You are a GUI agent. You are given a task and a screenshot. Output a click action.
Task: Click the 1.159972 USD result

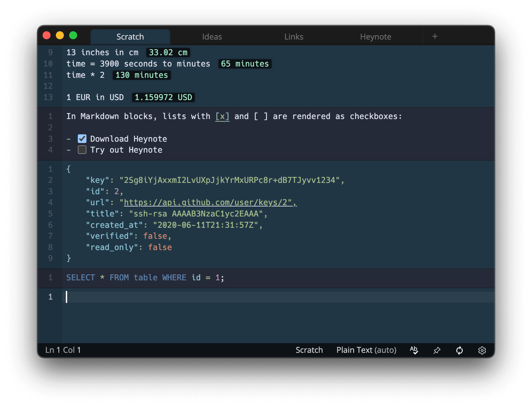[x=163, y=97]
